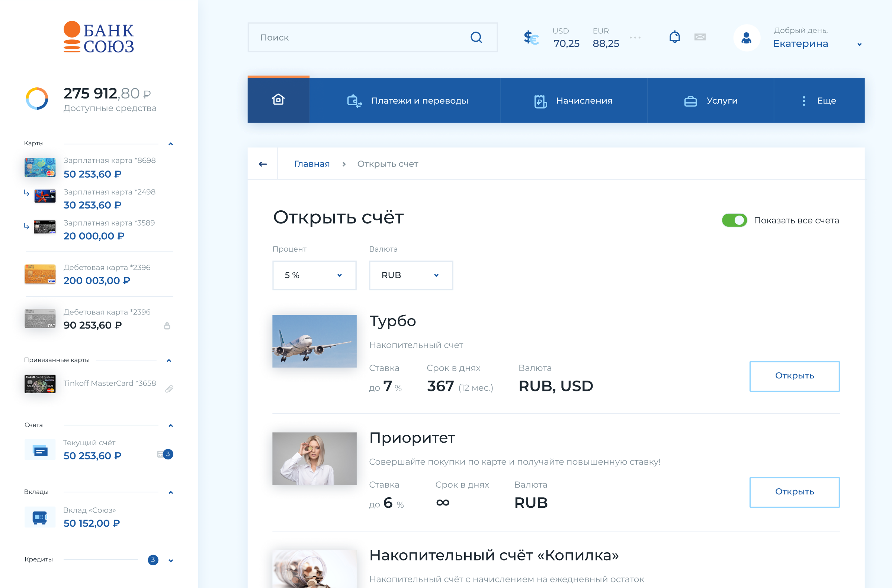Image resolution: width=892 pixels, height=588 pixels.
Task: Collapse the Счета section
Action: click(x=171, y=426)
